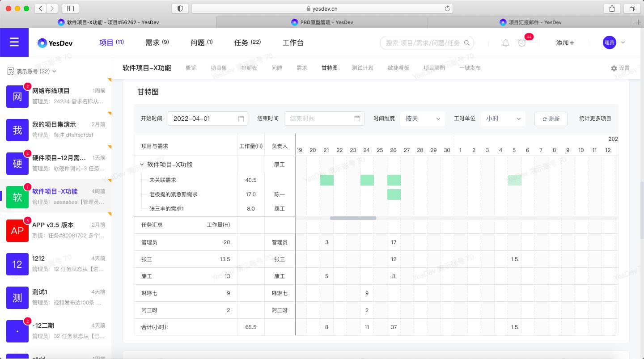Open Gantt chart settings via the gear icon
Image resolution: width=644 pixels, height=359 pixels.
coord(614,68)
